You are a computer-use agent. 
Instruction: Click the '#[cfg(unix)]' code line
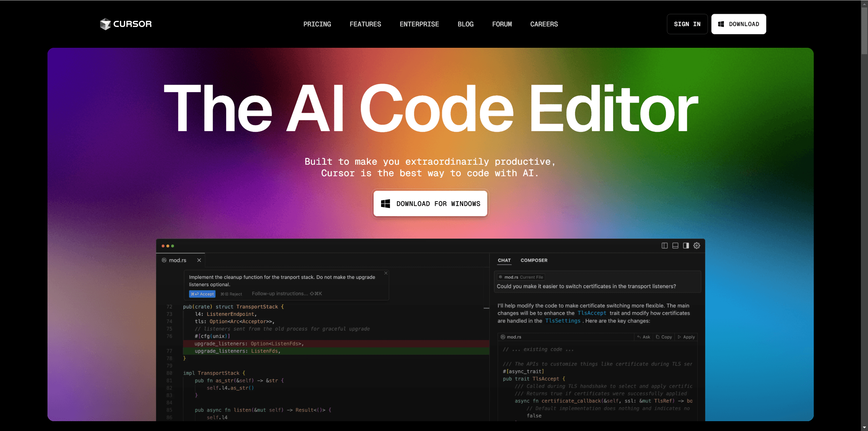point(212,336)
